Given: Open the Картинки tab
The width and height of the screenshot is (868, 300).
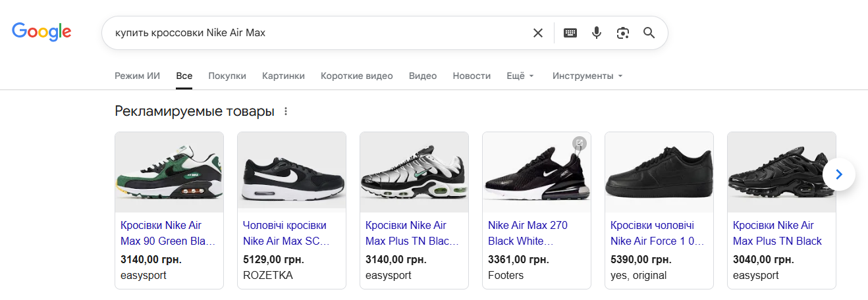Looking at the screenshot, I should click(283, 76).
